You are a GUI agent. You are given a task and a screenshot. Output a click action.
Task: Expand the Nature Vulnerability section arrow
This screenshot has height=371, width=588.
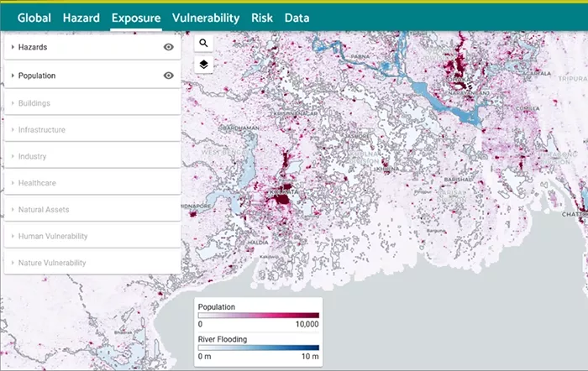[13, 263]
